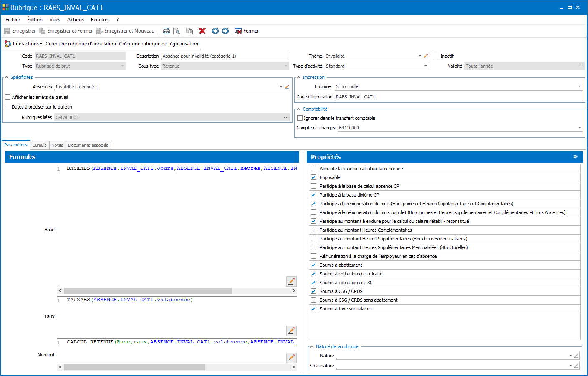The height and width of the screenshot is (376, 588).
Task: Click the ellipsis button in Validité field
Action: point(580,66)
